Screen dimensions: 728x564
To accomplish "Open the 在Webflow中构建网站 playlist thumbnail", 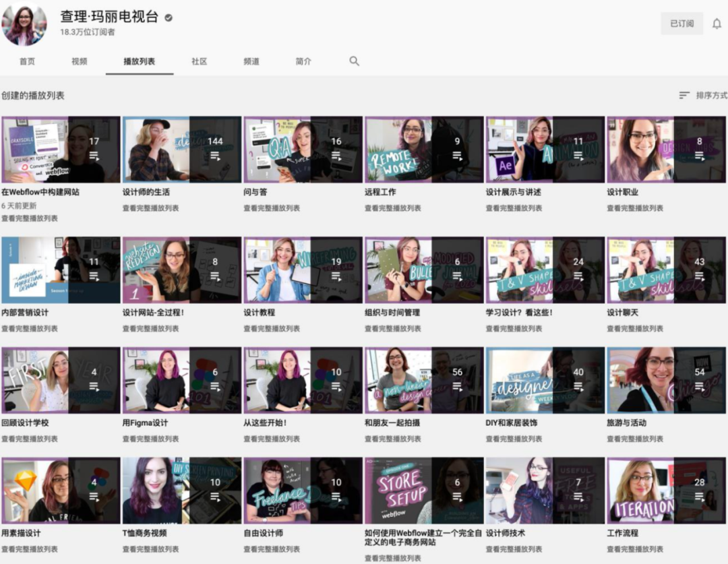I will point(61,150).
